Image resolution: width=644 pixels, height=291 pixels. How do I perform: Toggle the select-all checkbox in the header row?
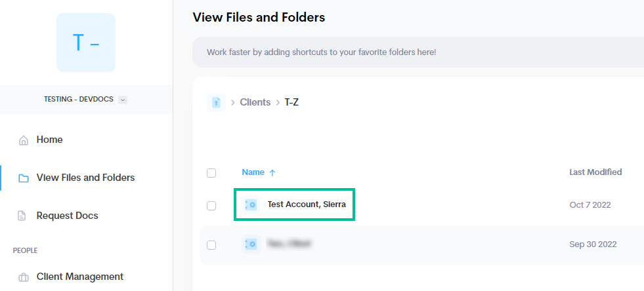[211, 173]
